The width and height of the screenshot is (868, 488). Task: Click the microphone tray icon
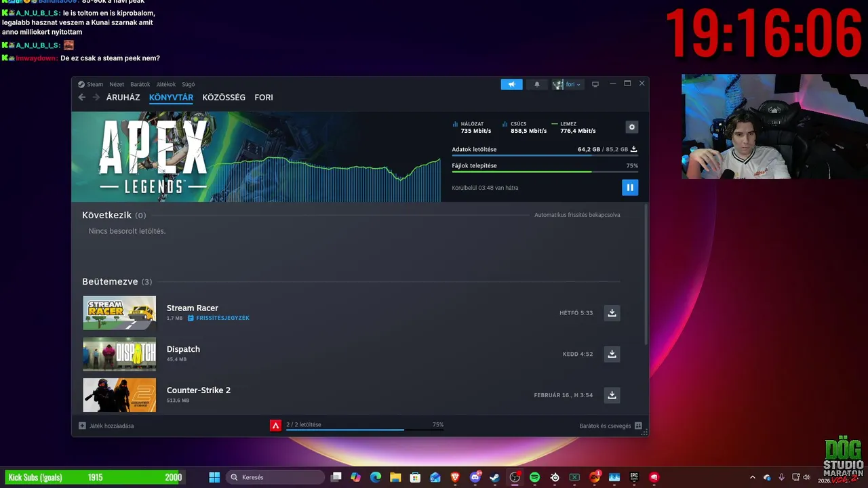[781, 477]
